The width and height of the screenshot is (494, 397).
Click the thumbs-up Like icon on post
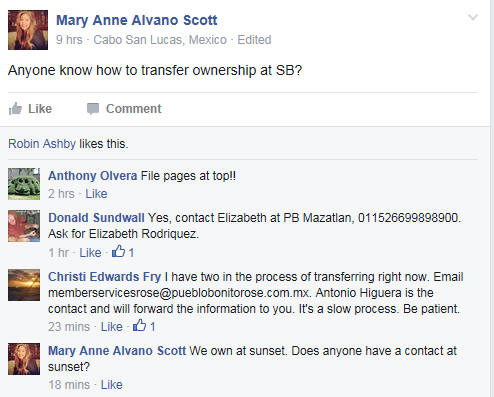tap(15, 108)
